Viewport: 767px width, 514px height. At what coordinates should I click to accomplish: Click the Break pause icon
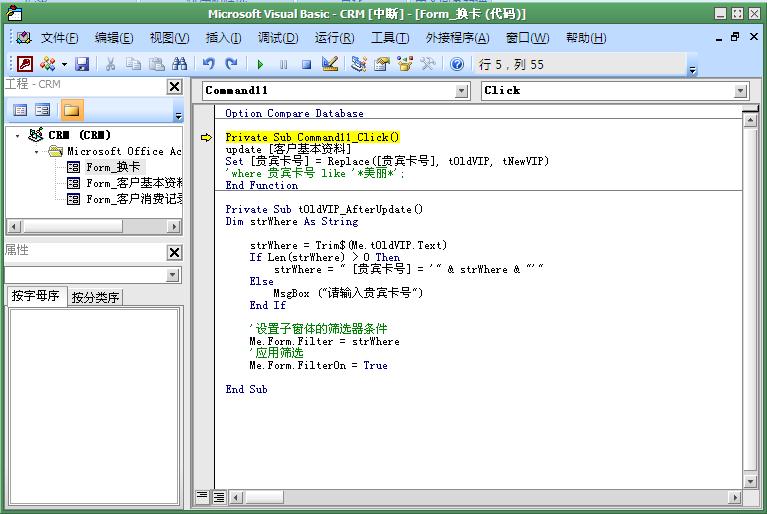click(x=283, y=64)
